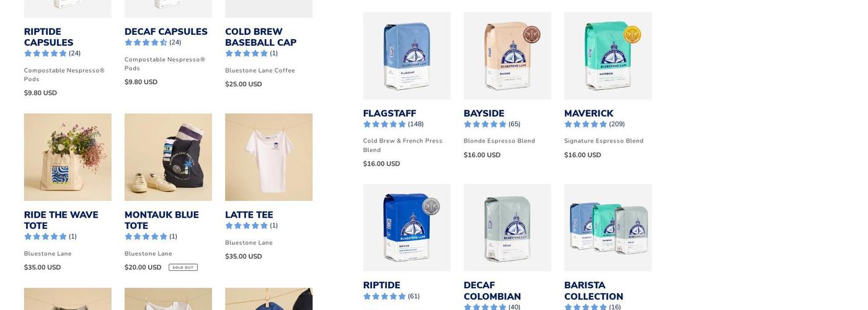Open the Latte Tee shirt photo

pos(268,157)
